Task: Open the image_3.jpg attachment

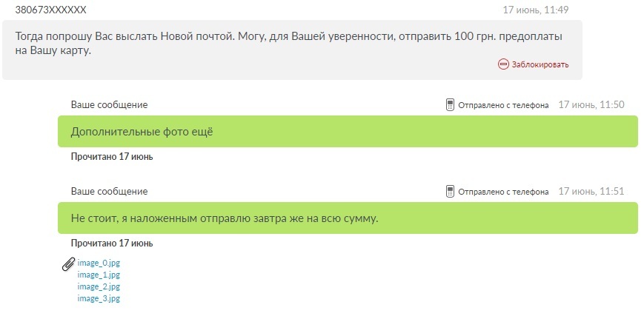Action: 99,298
